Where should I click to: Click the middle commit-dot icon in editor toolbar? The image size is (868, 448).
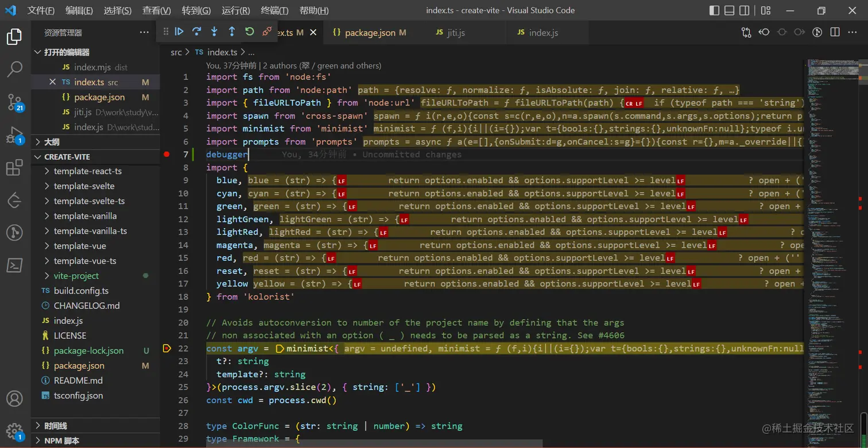(782, 32)
